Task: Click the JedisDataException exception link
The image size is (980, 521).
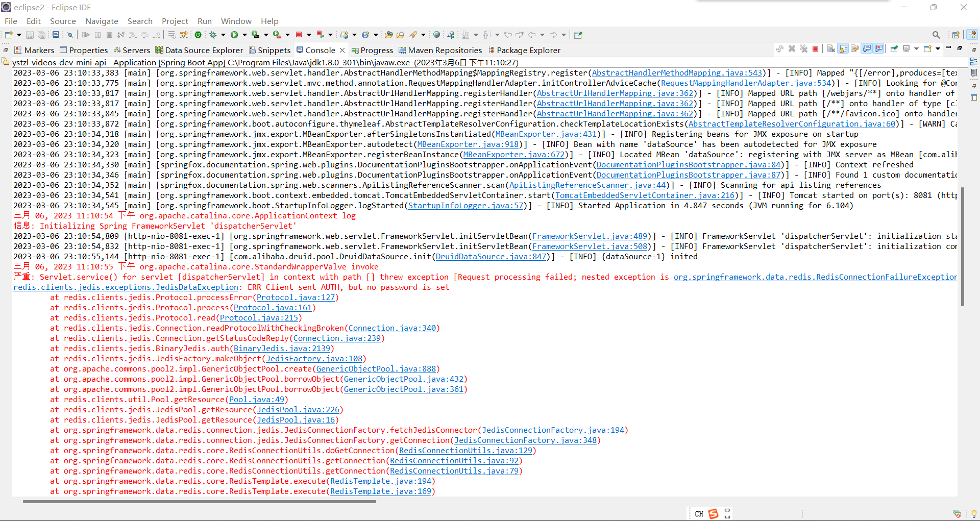Action: coord(126,287)
